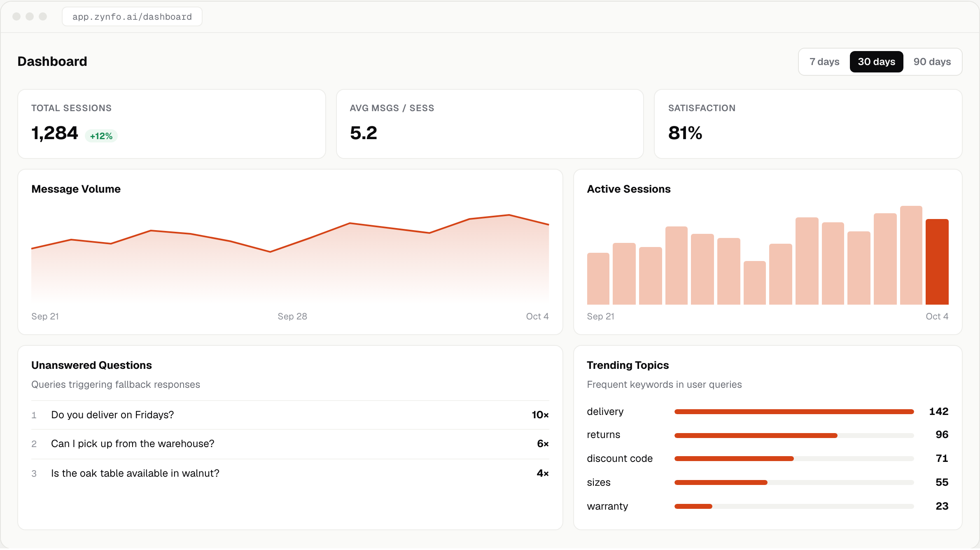Click the delivery progress bar
Screen dimensions: 980x550
794,412
